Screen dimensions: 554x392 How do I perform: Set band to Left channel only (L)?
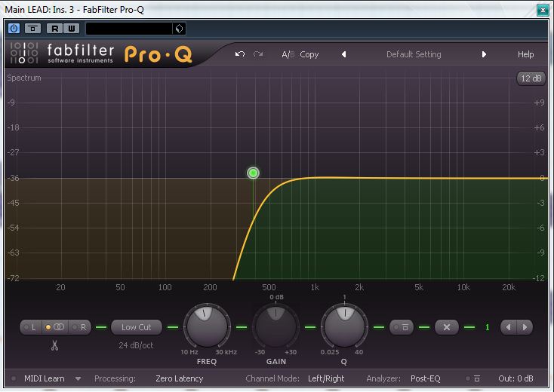(x=31, y=327)
